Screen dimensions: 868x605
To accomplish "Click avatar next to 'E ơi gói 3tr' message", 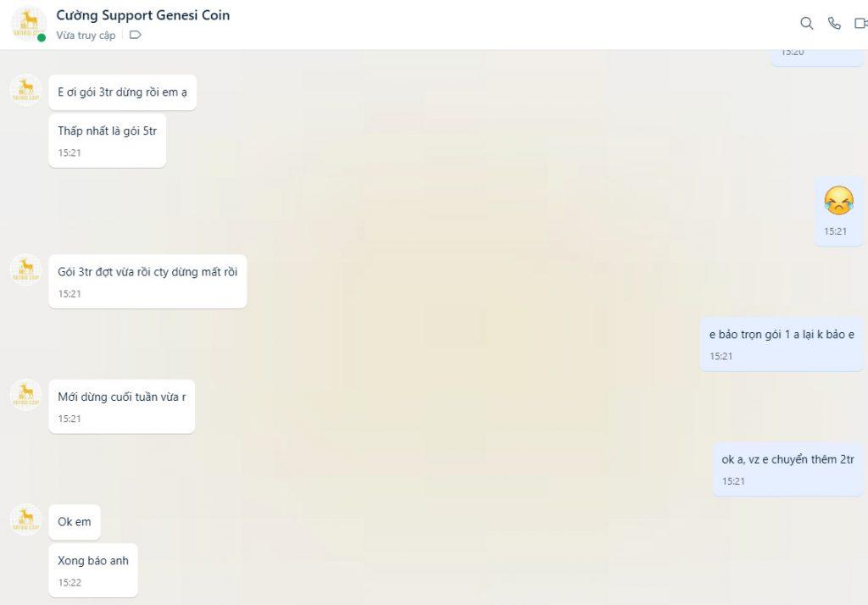I will [x=26, y=90].
